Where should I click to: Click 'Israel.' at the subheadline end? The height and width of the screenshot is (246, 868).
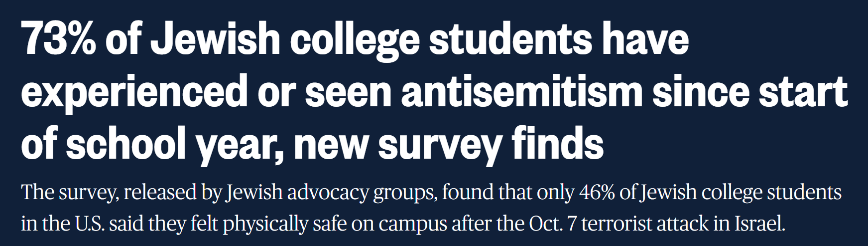[x=760, y=224]
